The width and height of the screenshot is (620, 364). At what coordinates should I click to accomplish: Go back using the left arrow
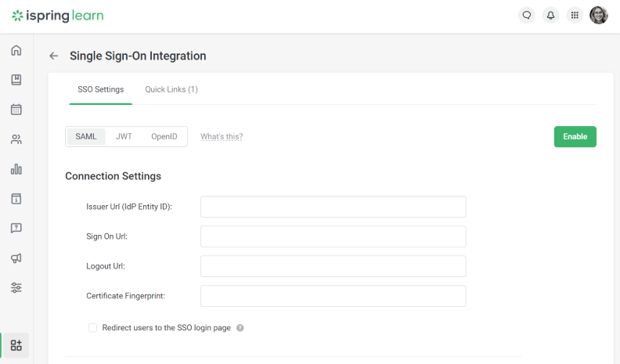click(x=54, y=56)
